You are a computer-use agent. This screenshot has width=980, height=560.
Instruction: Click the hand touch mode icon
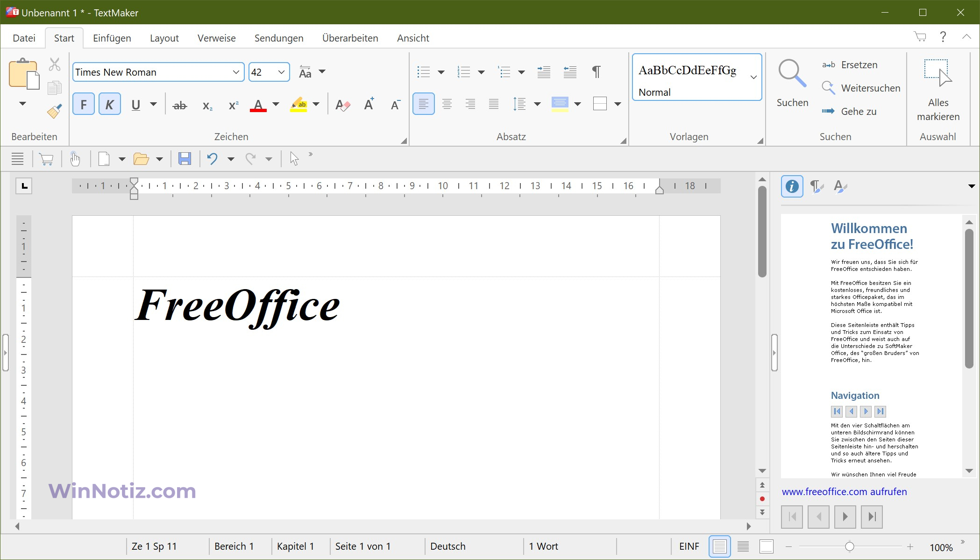pyautogui.click(x=75, y=159)
